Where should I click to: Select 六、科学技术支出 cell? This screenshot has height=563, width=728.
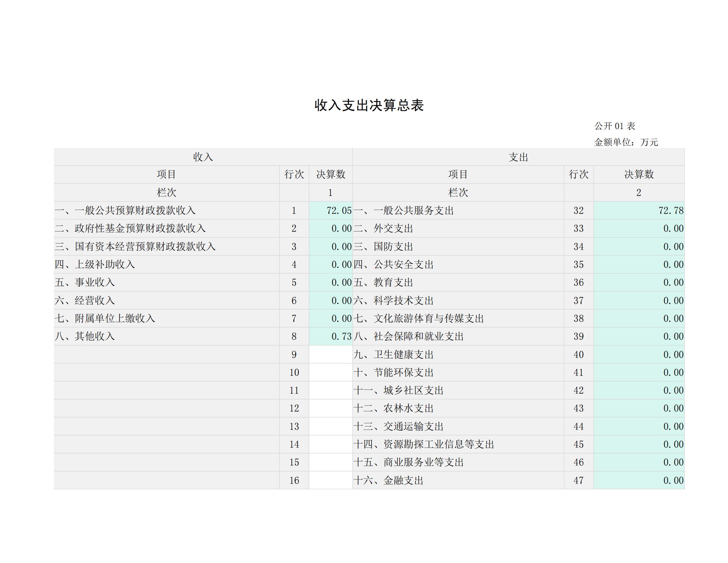[458, 300]
